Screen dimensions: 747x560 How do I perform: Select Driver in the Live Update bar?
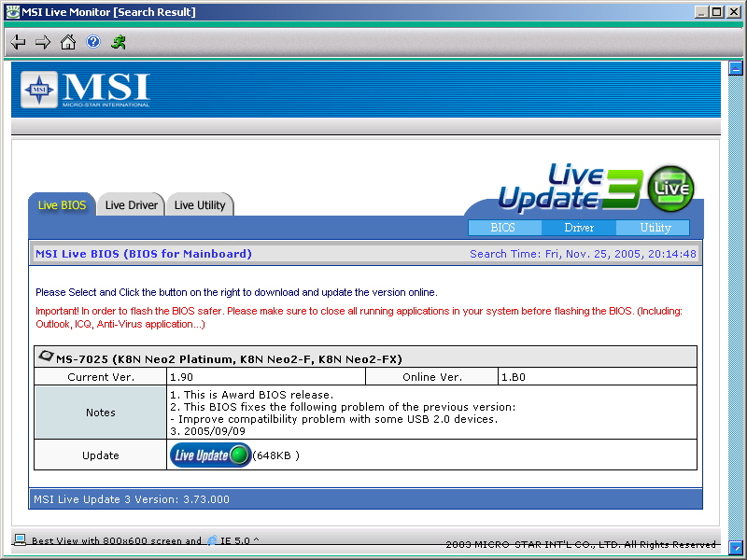(579, 228)
